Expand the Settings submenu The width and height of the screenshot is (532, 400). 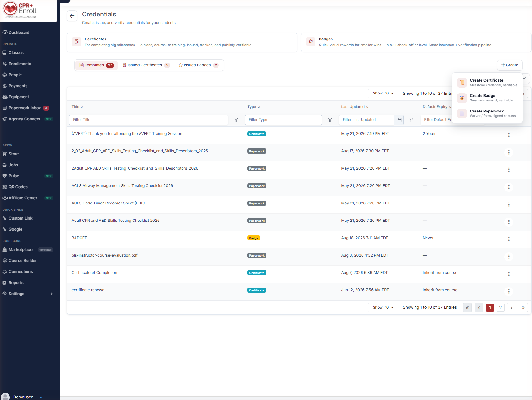click(28, 294)
